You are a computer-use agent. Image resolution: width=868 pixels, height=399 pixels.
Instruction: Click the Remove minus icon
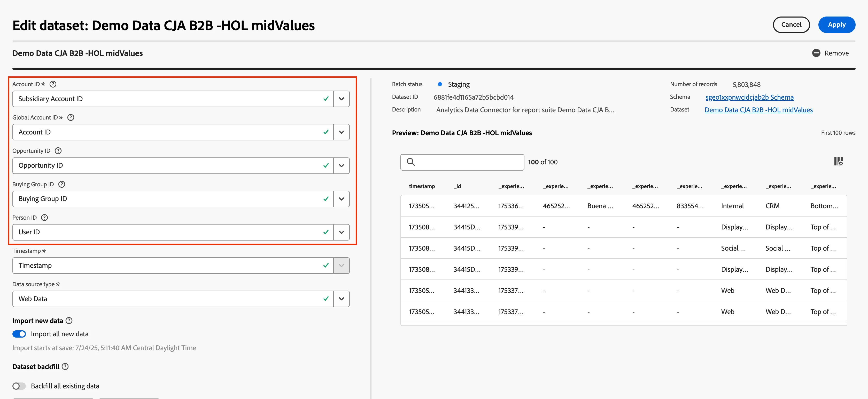[816, 53]
